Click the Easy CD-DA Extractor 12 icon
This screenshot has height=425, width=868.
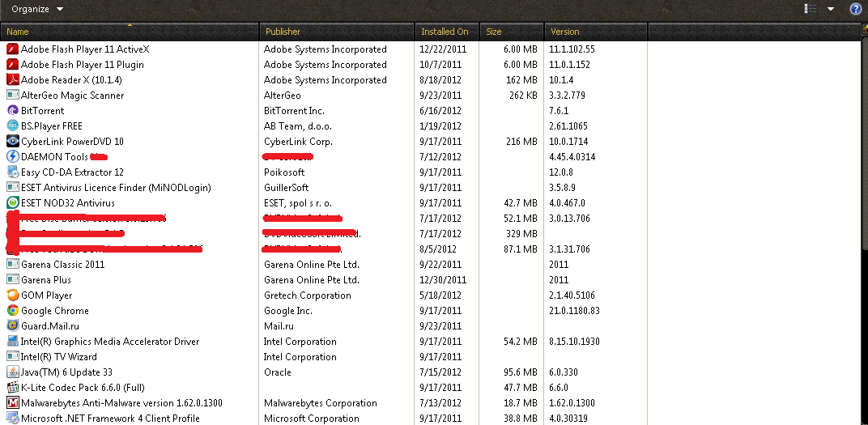[x=12, y=172]
